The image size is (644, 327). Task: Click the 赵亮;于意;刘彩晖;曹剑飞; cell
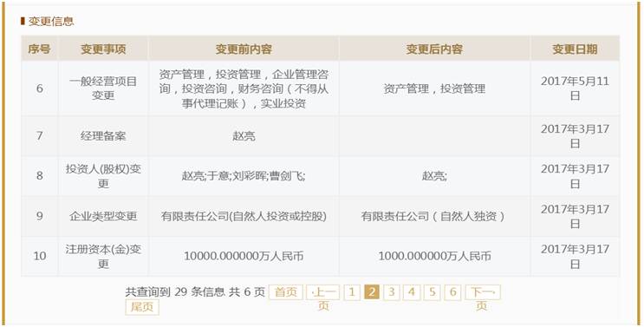click(x=244, y=176)
